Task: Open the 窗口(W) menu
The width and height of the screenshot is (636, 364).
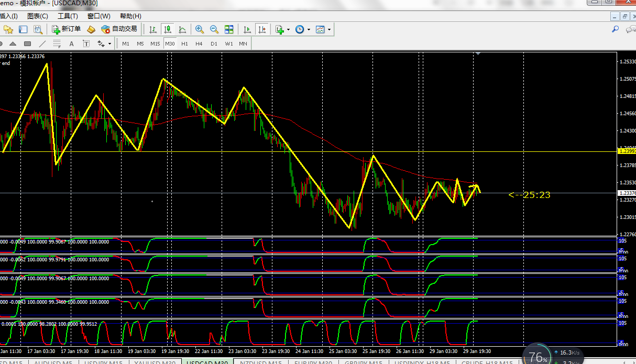Action: tap(98, 16)
